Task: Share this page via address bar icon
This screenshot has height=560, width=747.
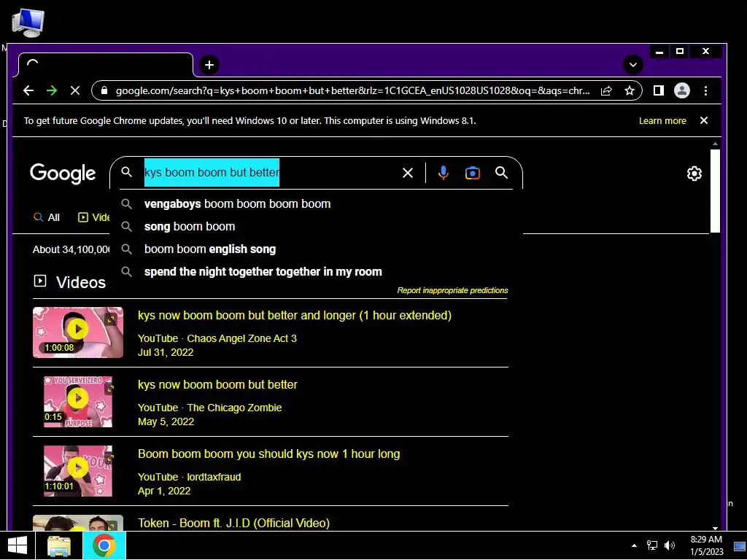Action: (x=606, y=90)
